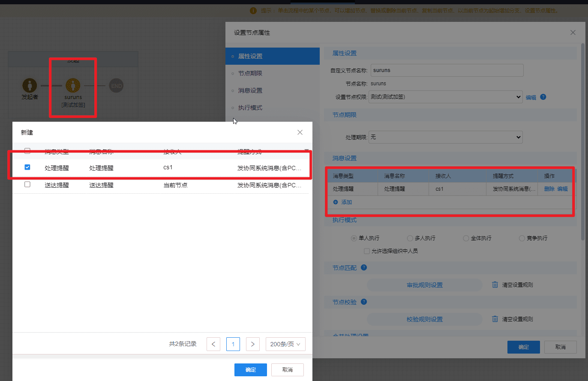Click the END node icon in the workflow
Viewport: 588px width, 381px height.
[x=116, y=85]
